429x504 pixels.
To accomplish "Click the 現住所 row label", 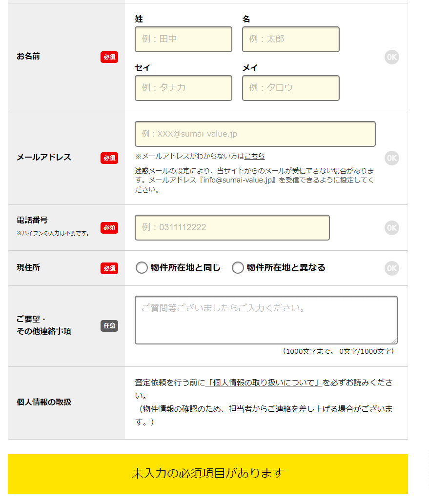I will [28, 267].
